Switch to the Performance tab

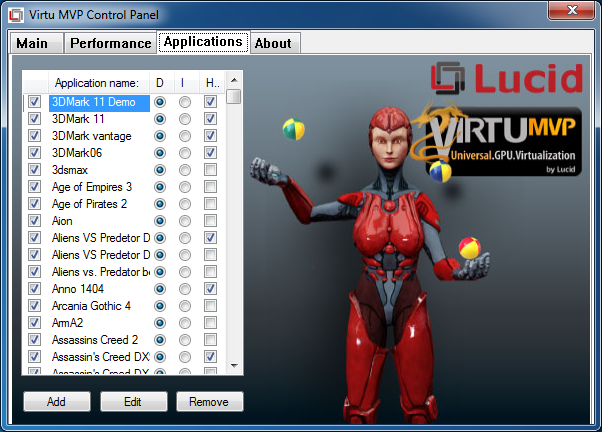pos(110,43)
